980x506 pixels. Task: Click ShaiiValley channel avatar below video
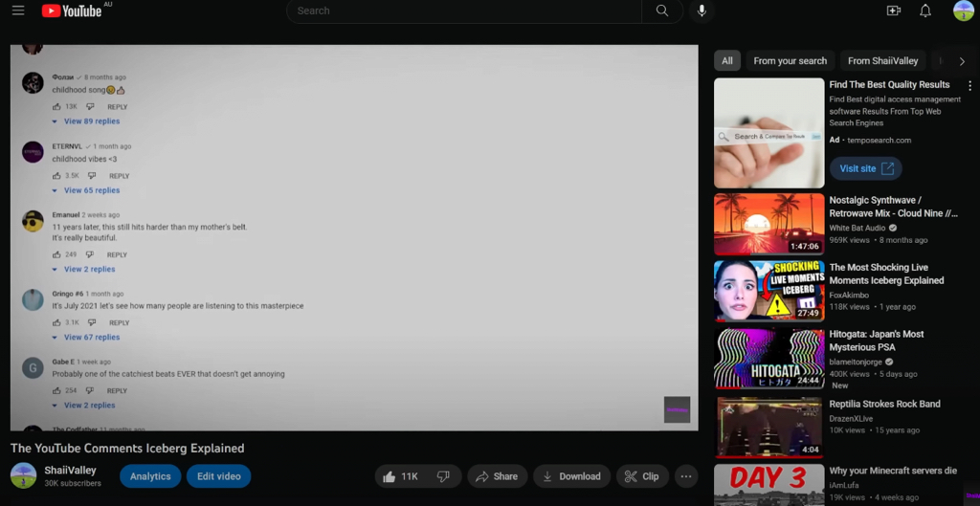[24, 475]
